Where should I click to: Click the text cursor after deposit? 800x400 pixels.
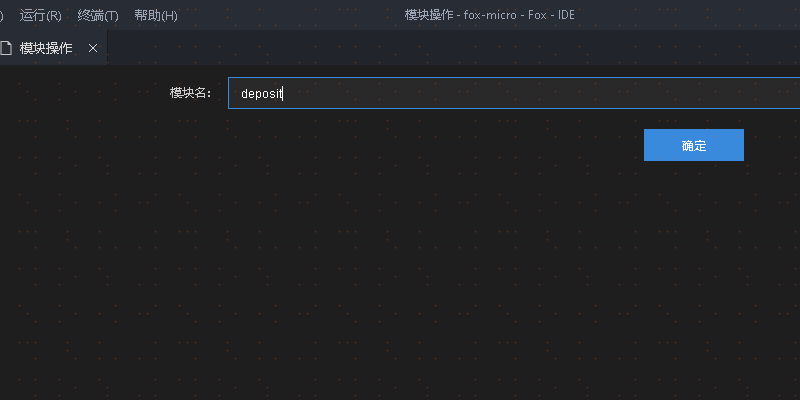283,94
